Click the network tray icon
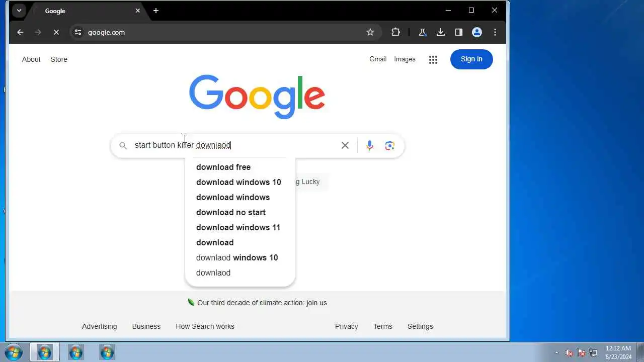 [593, 352]
